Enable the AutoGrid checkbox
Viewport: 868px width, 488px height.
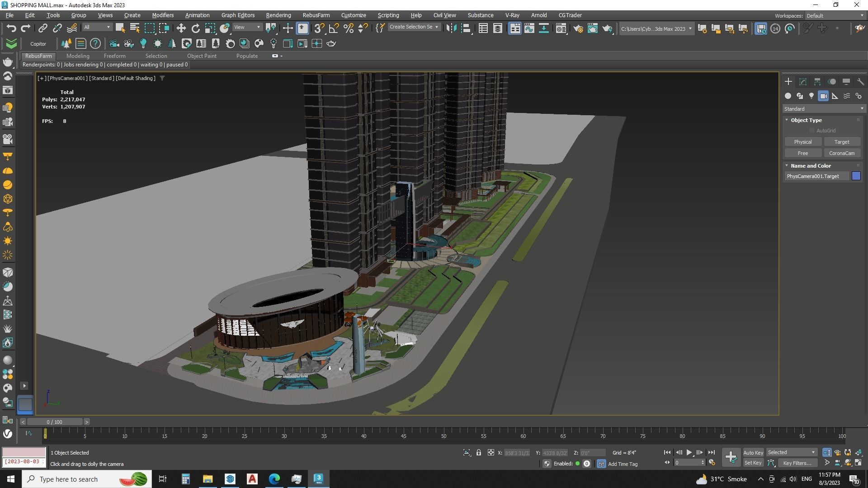tap(812, 131)
